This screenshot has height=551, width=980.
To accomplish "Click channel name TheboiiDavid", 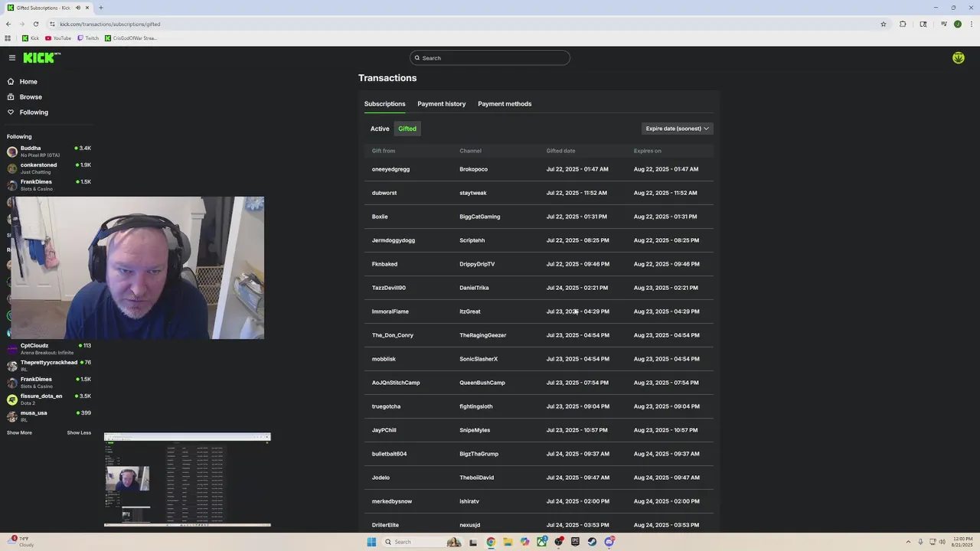I will coord(476,478).
